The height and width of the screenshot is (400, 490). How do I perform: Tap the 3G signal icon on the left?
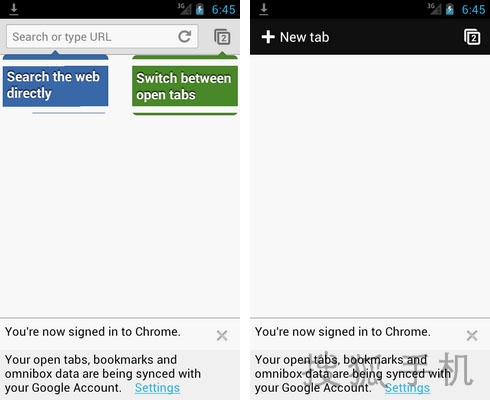pos(184,9)
